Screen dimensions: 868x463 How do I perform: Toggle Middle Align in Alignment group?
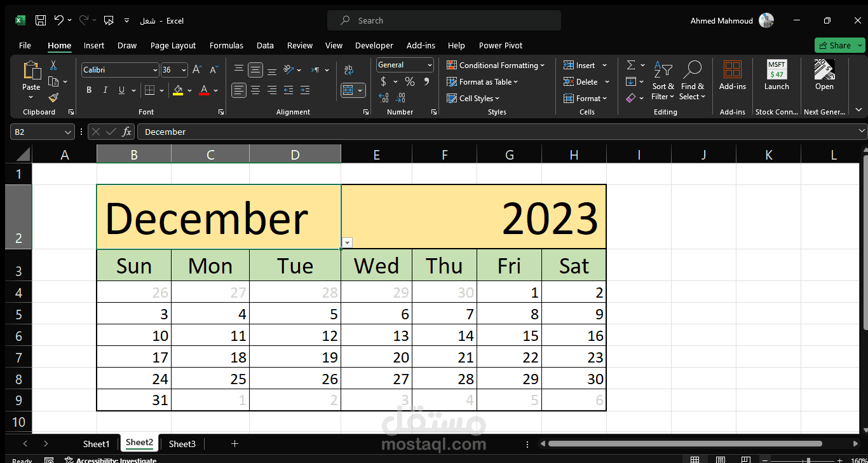255,69
